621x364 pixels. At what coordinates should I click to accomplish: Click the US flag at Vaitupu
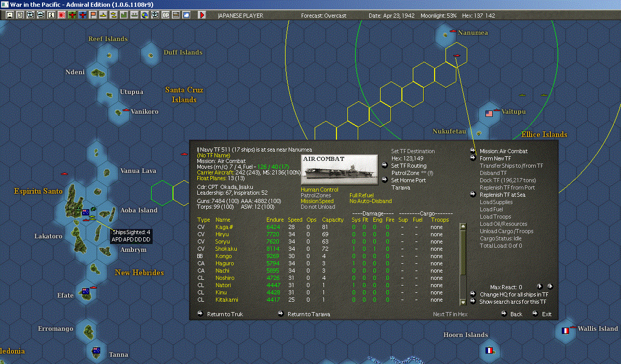coord(489,114)
